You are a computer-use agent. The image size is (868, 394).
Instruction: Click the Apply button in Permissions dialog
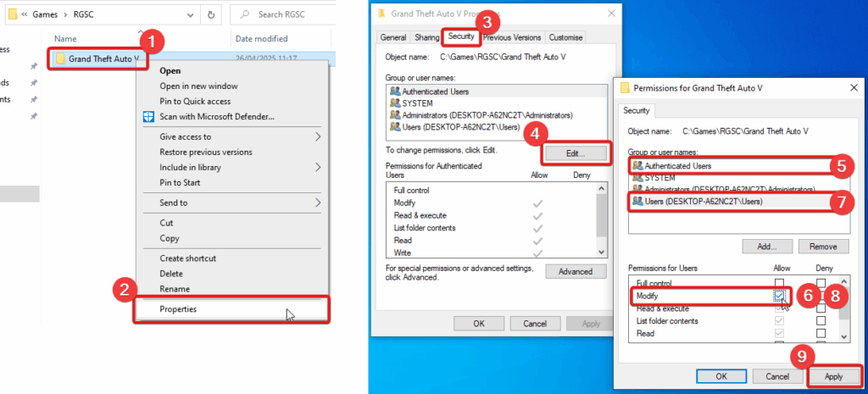point(833,376)
